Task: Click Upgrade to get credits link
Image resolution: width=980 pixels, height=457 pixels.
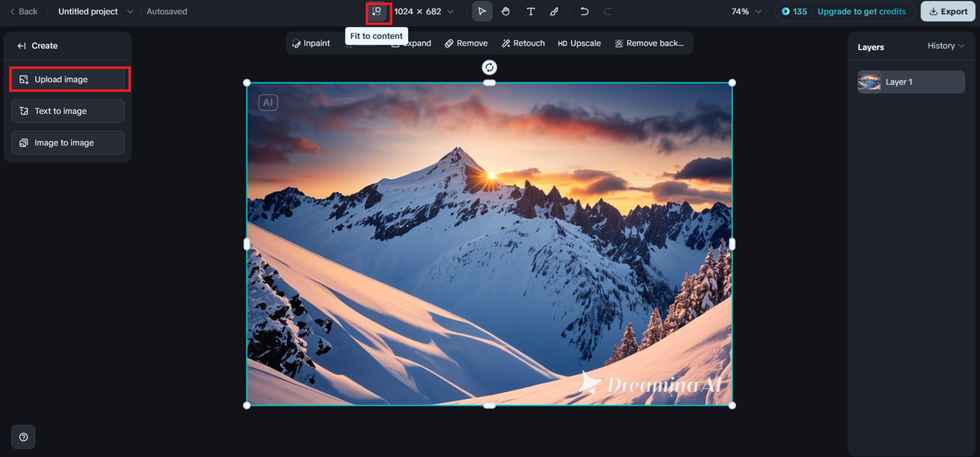Action: (x=861, y=11)
